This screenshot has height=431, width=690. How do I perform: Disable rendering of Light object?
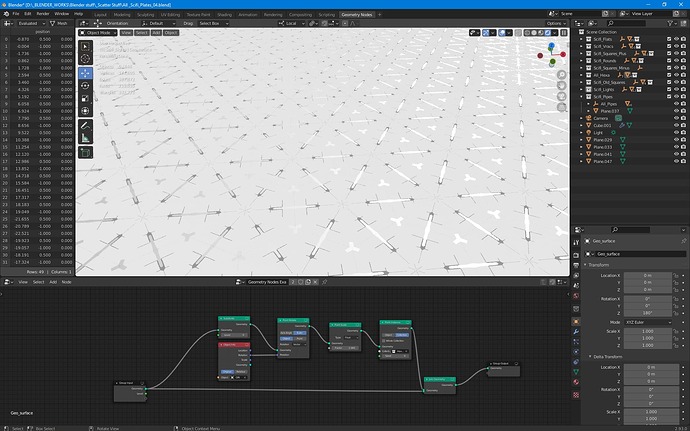[683, 133]
